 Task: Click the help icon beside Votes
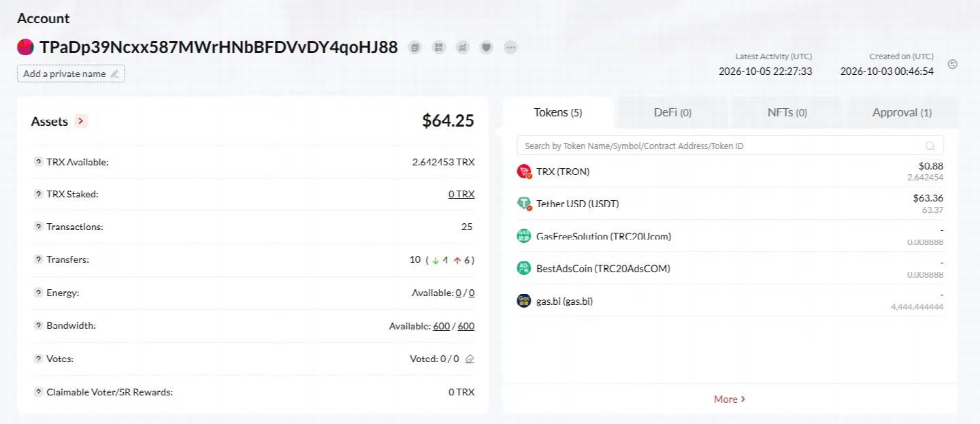click(x=39, y=359)
